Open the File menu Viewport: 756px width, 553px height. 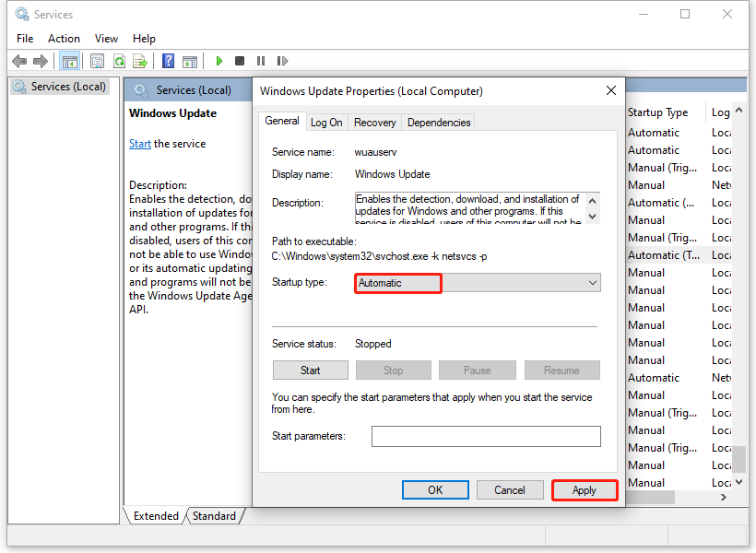pos(25,39)
